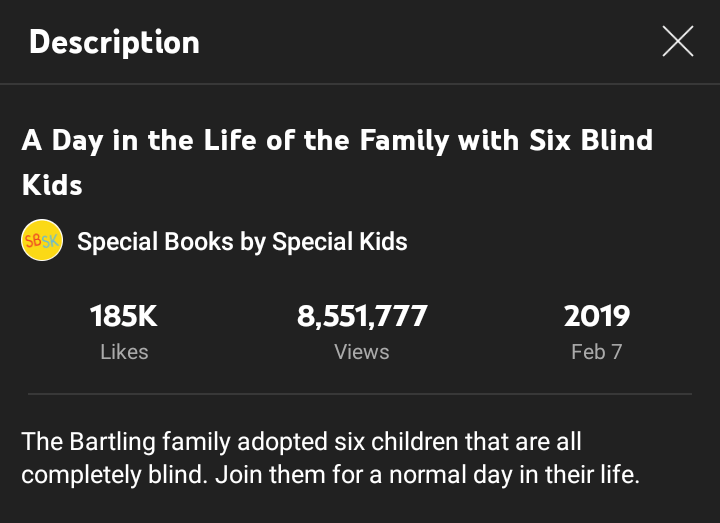Select the video title starting 'A Day in the Life'
Screen dimensions: 720x523
[x=337, y=140]
